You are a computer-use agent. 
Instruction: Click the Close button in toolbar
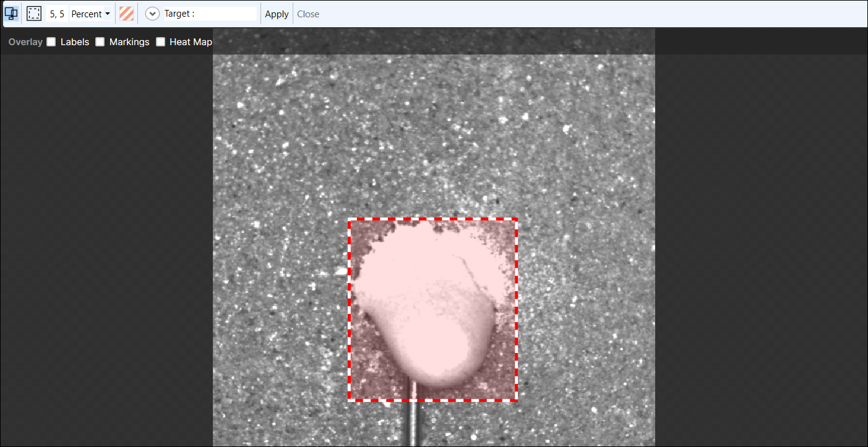308,14
